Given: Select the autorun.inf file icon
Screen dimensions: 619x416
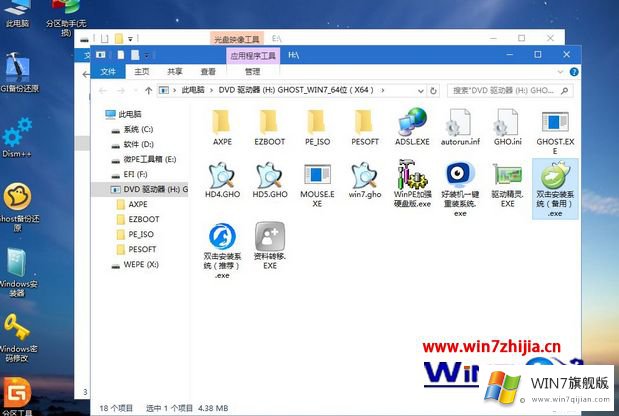Looking at the screenshot, I should pyautogui.click(x=460, y=122).
